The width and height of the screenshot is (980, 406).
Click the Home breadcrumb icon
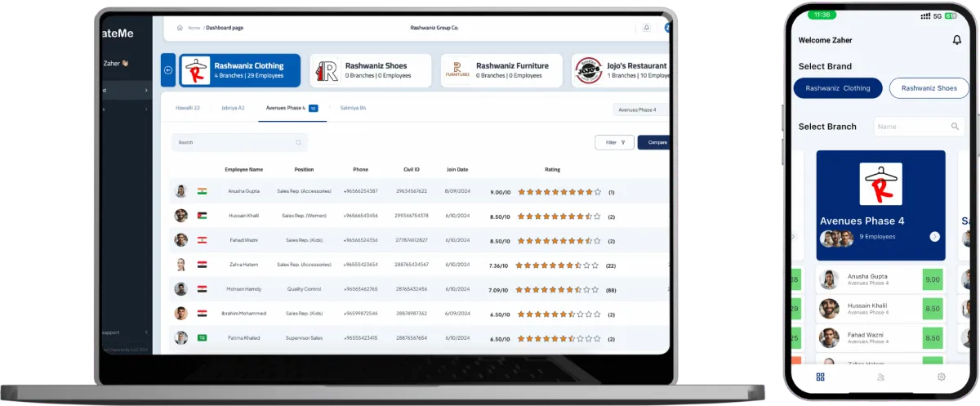coord(180,28)
